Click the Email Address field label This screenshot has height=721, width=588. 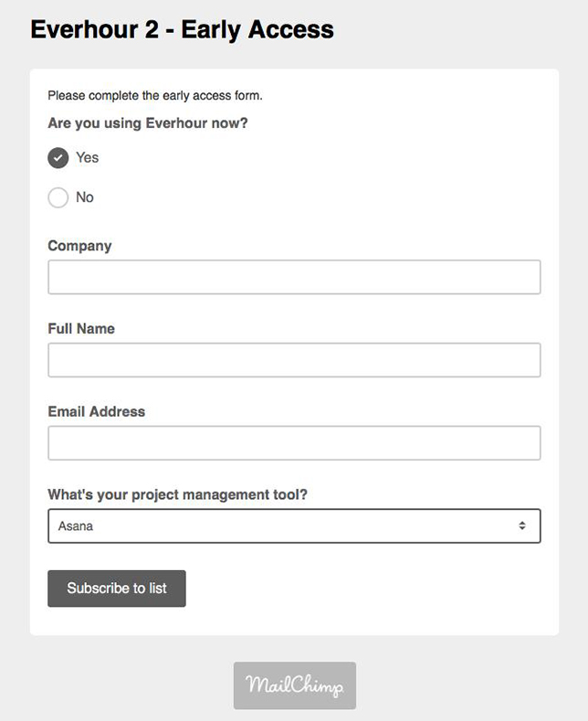97,411
